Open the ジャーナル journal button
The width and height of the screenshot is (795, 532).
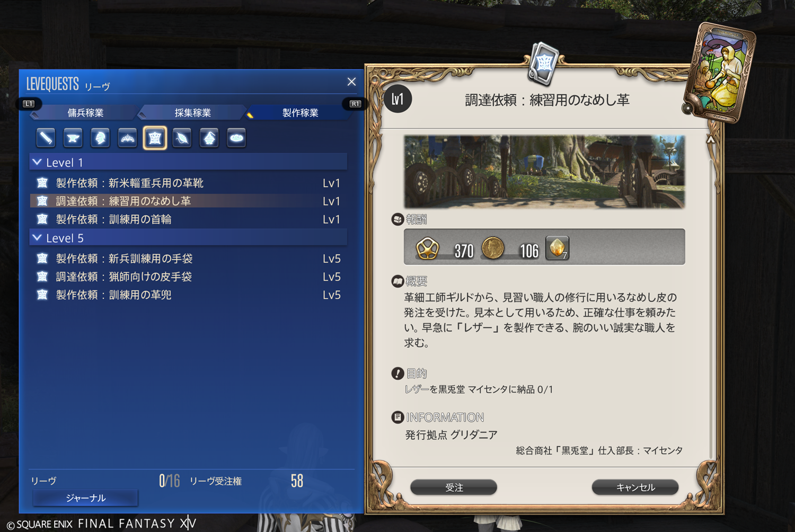click(x=85, y=498)
